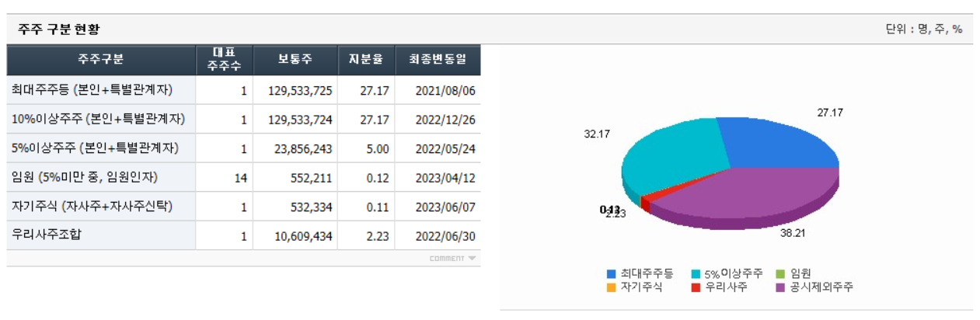Select the 임원 (5%미만 중, 임원인자) row label
The height and width of the screenshot is (320, 980).
coord(85,177)
